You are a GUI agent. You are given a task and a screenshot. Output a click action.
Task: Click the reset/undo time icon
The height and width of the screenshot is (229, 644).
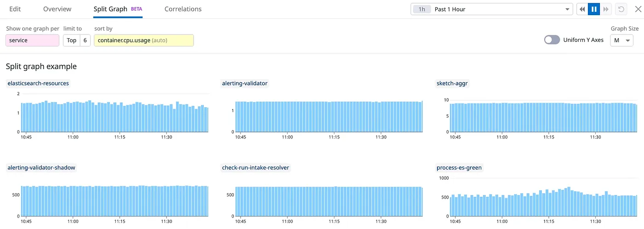pyautogui.click(x=621, y=9)
